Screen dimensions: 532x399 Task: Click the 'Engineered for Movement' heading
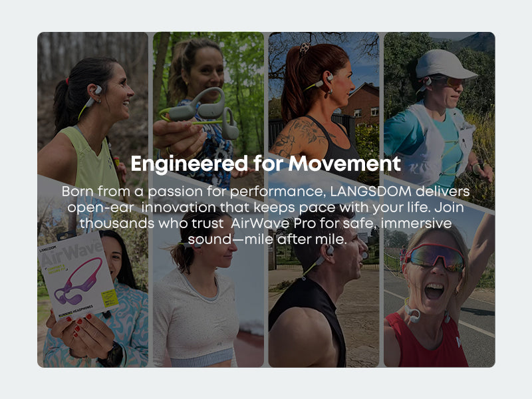pos(265,164)
